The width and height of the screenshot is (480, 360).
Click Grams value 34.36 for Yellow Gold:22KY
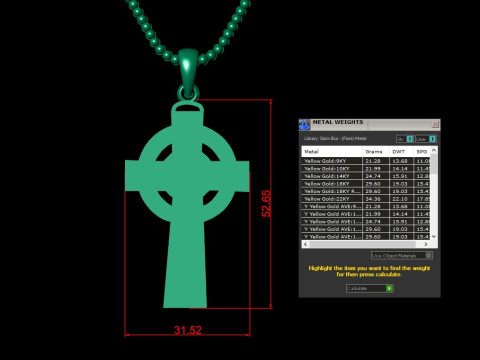[373, 199]
